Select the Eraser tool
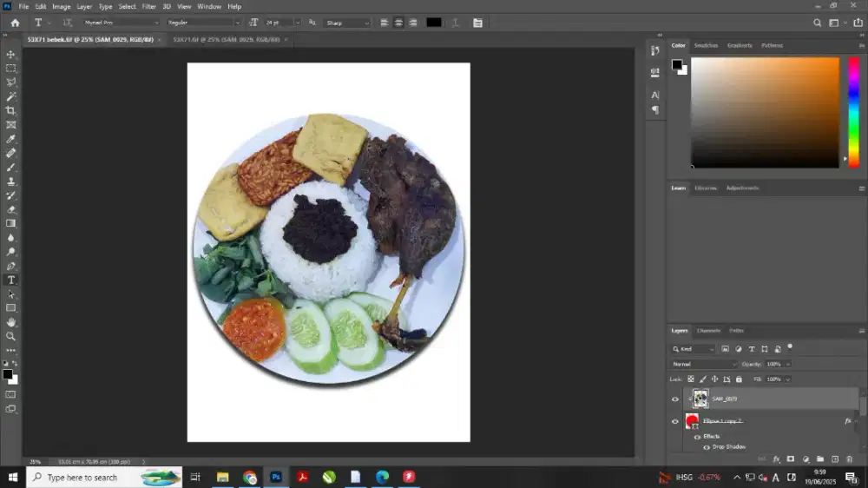Viewport: 868px width, 488px height. pos(10,209)
